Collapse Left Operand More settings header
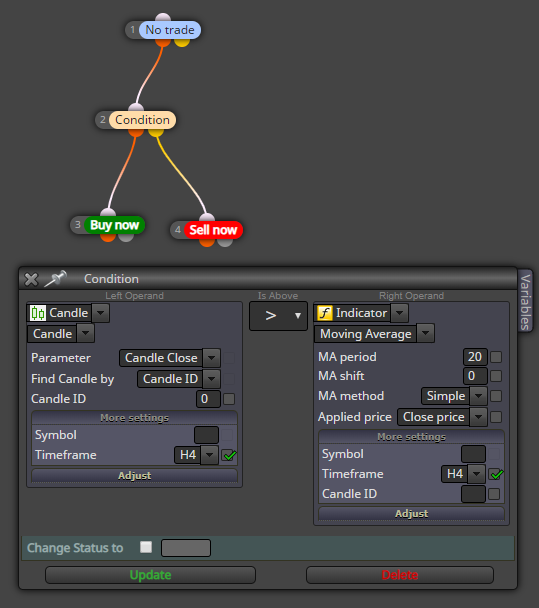This screenshot has width=539, height=608. 135,418
